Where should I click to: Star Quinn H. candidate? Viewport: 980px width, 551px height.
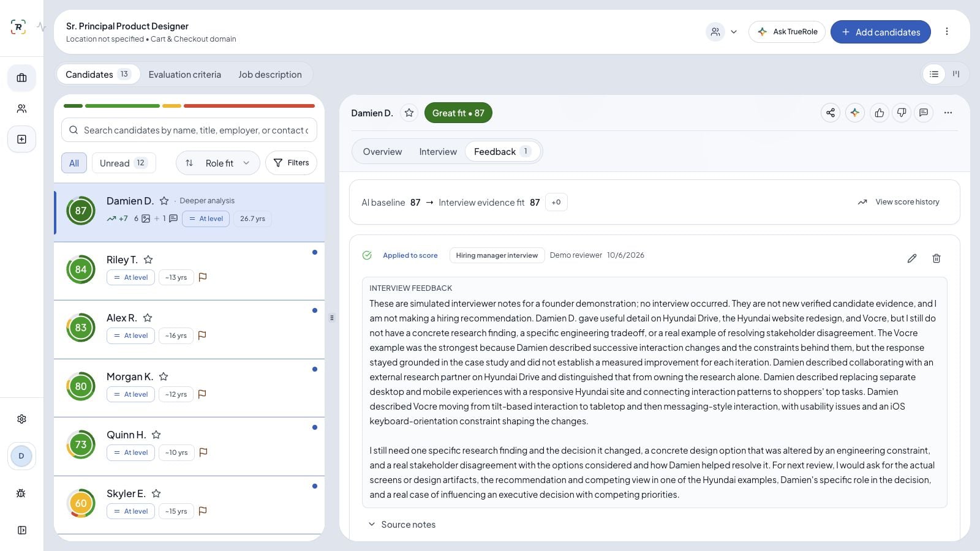pyautogui.click(x=156, y=435)
